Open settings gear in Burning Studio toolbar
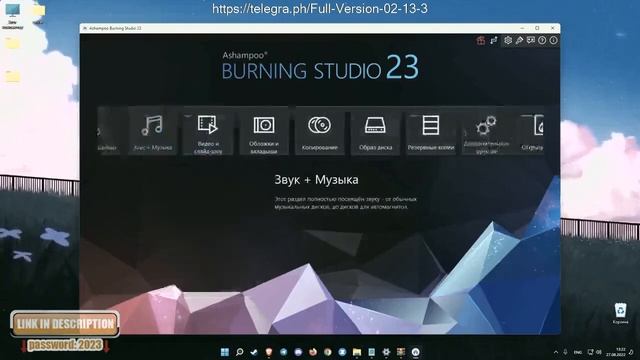Screen dimensions: 640x360 (508, 40)
